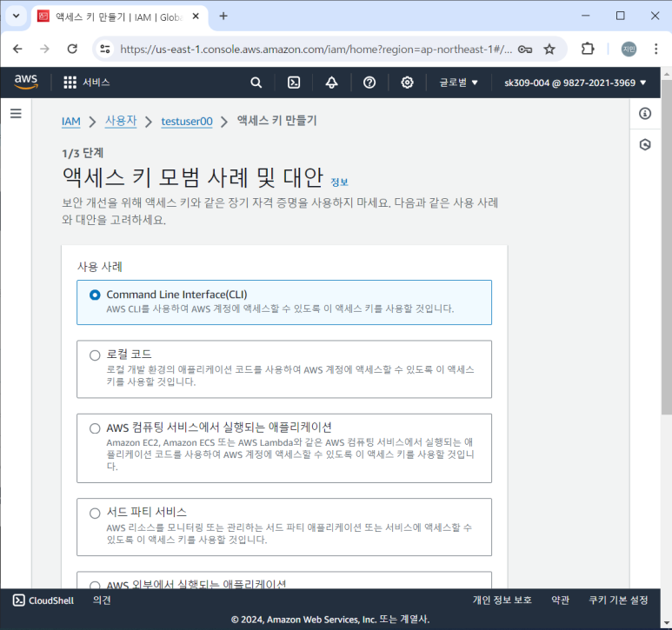Close the 액세스 키 만들기 tab

tap(196, 17)
